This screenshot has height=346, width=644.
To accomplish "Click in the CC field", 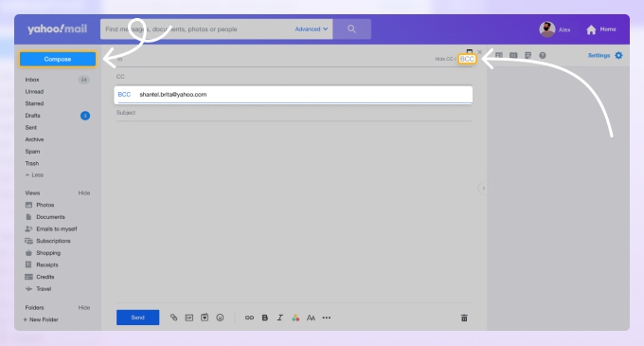I will click(294, 77).
